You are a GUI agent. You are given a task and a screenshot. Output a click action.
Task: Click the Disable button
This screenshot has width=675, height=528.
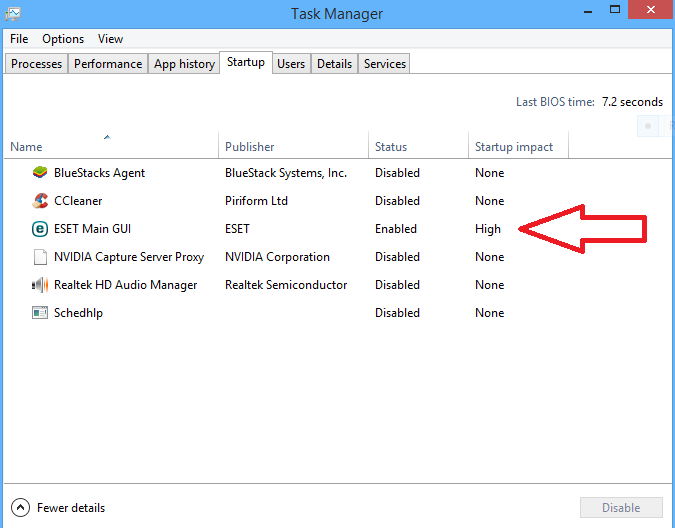[621, 508]
